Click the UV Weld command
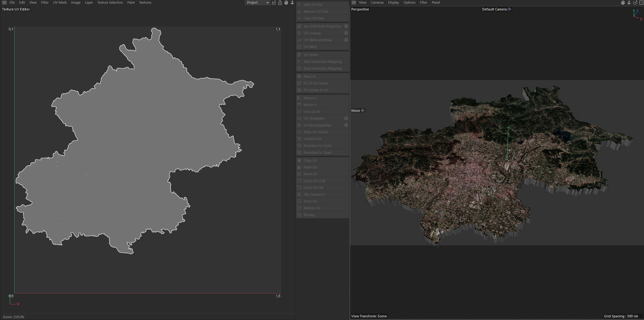This screenshot has height=320, width=644. click(322, 47)
